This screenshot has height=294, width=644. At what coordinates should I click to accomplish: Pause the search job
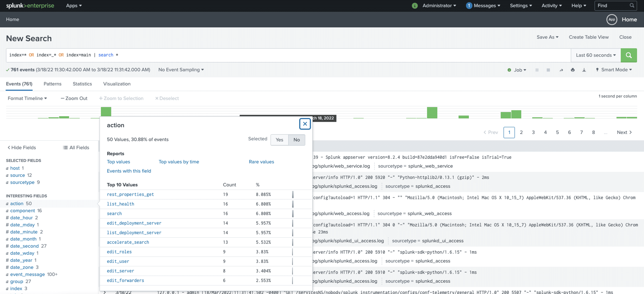[537, 70]
